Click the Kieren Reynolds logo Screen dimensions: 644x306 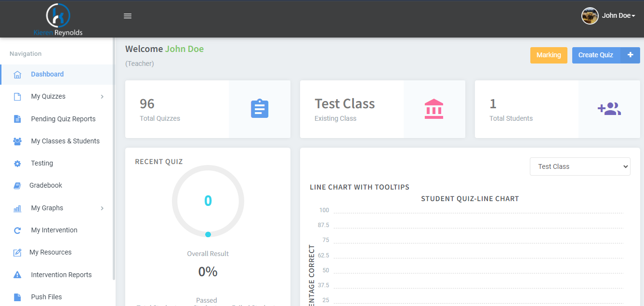tap(58, 19)
